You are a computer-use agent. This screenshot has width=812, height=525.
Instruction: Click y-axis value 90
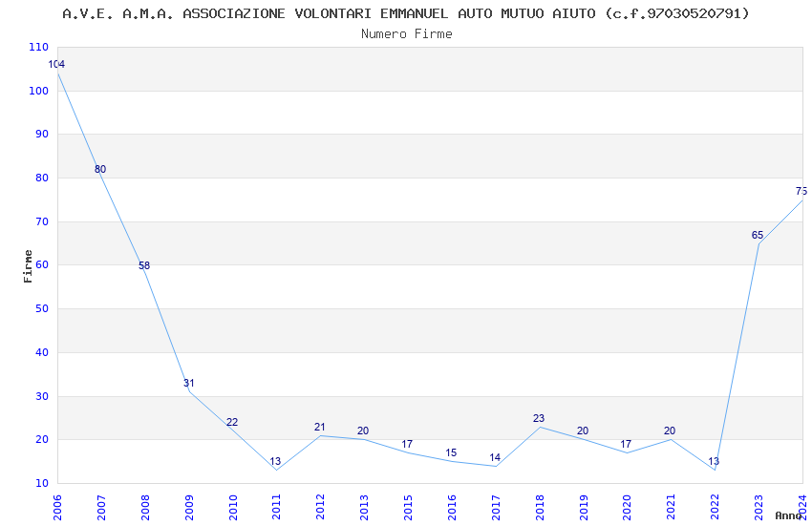point(42,134)
